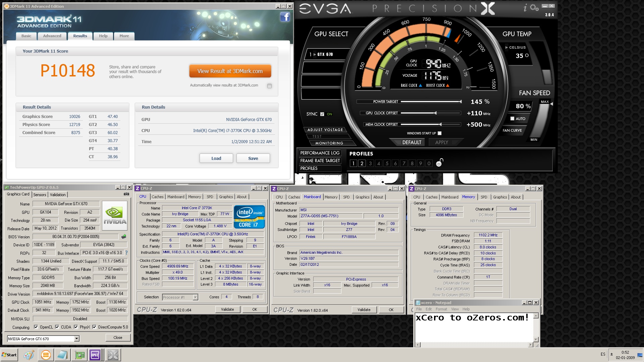Open the GPU-Z taskbar icon
The height and width of the screenshot is (362, 644).
click(79, 355)
